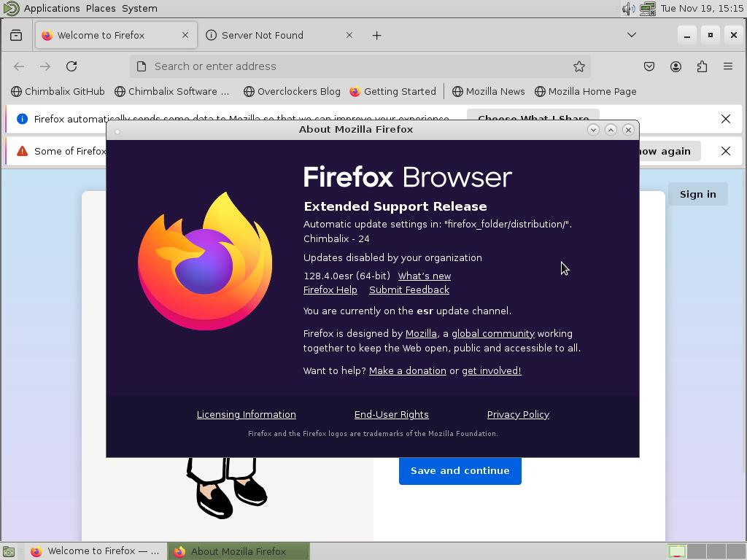
Task: Close the About Mozilla Firefox dialog
Action: 628,130
